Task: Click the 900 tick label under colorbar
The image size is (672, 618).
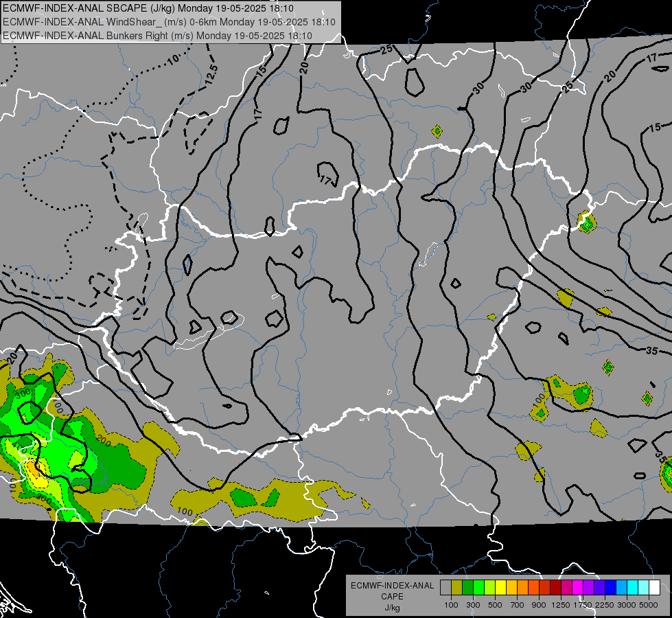Action: [539, 605]
